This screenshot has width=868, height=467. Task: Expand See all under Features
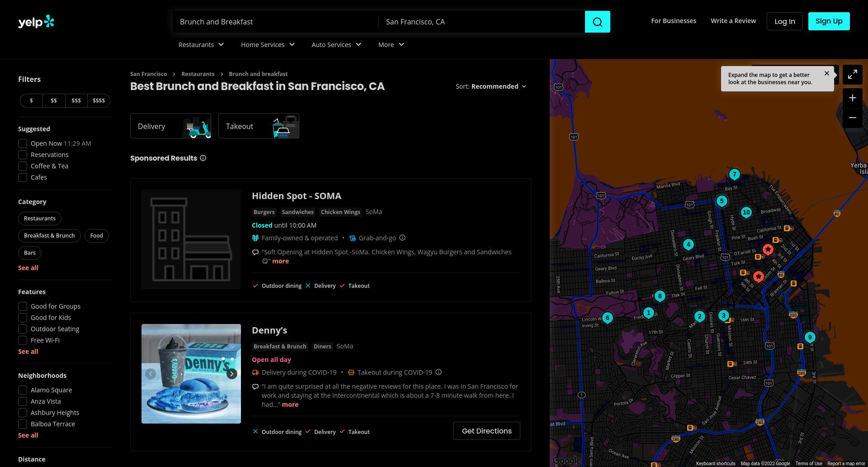[x=28, y=352]
